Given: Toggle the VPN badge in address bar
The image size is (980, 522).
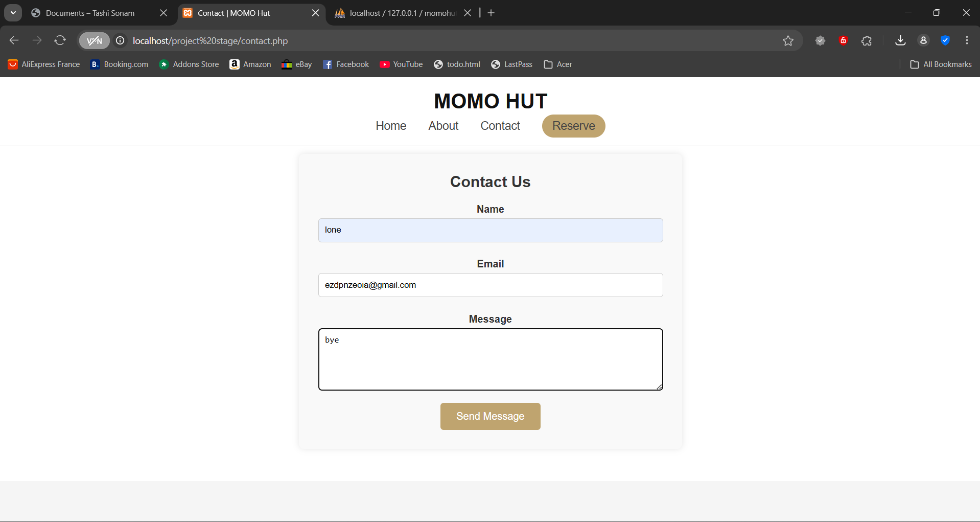Looking at the screenshot, I should tap(95, 41).
